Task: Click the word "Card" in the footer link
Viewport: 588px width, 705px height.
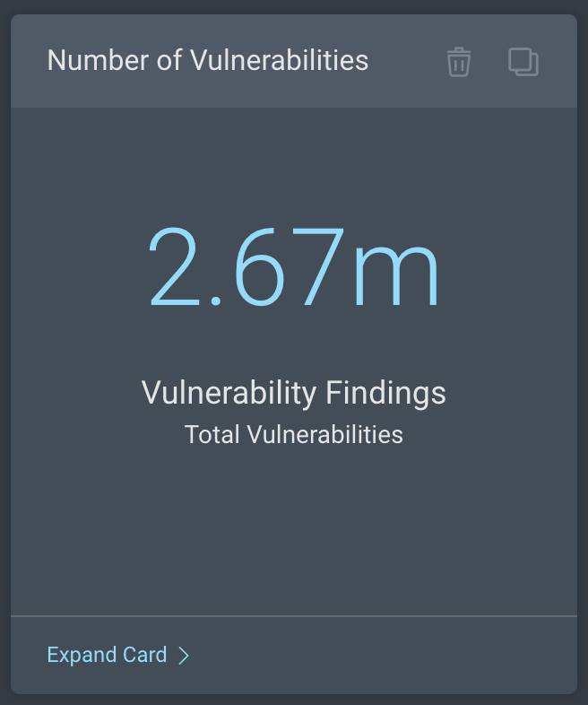Action: click(144, 656)
